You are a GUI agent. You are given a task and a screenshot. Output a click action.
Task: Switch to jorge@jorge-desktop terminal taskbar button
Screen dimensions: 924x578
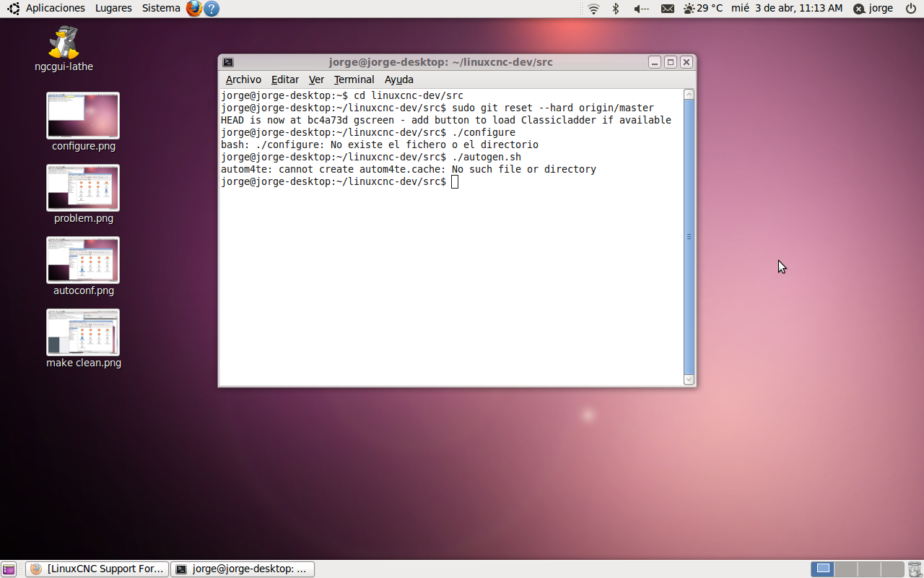[243, 569]
